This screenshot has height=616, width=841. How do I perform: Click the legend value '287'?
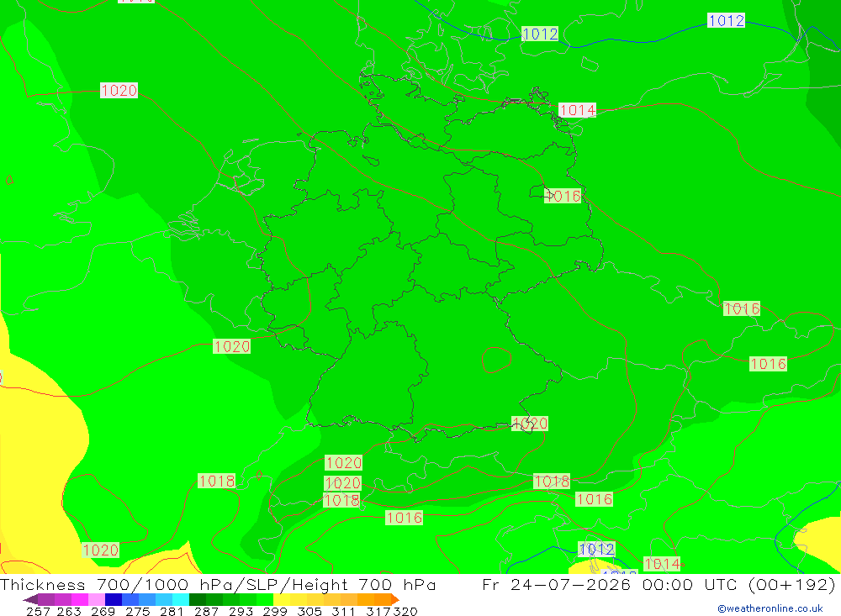[x=206, y=611]
